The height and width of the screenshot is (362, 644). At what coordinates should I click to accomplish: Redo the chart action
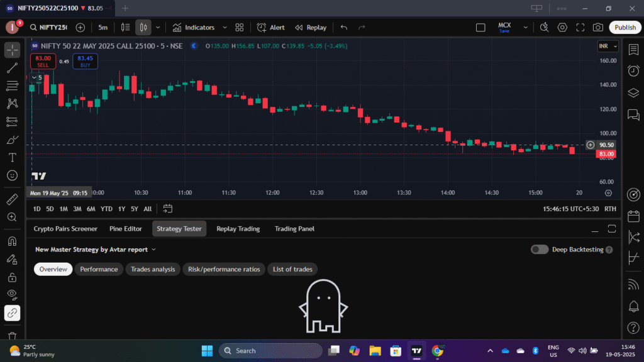[x=362, y=28]
